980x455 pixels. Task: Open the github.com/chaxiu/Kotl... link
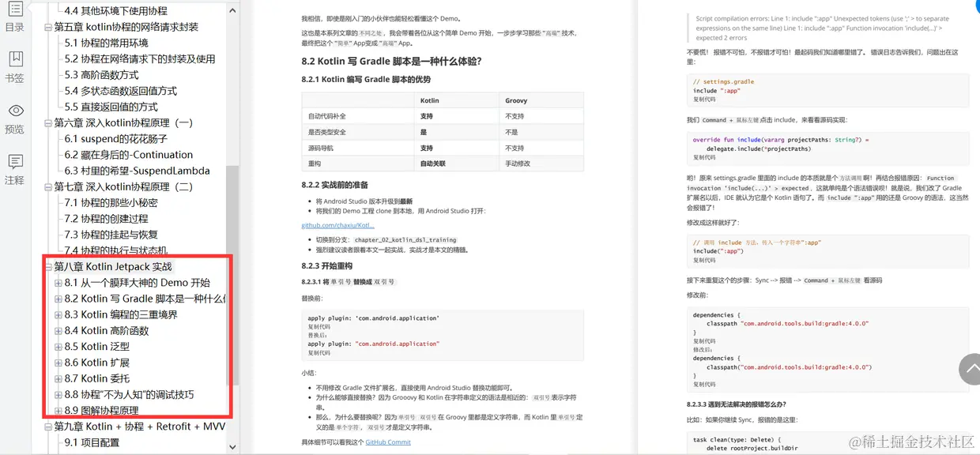coord(338,225)
